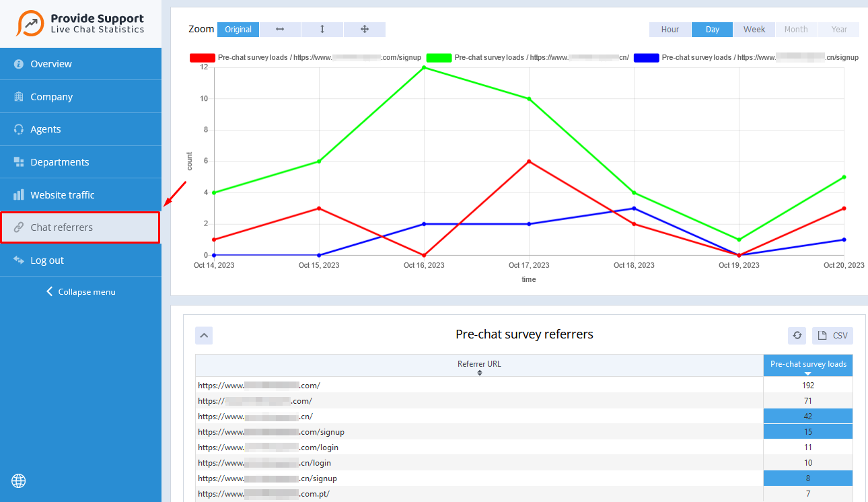Toggle the Original zoom mode
This screenshot has width=868, height=502.
pyautogui.click(x=238, y=29)
